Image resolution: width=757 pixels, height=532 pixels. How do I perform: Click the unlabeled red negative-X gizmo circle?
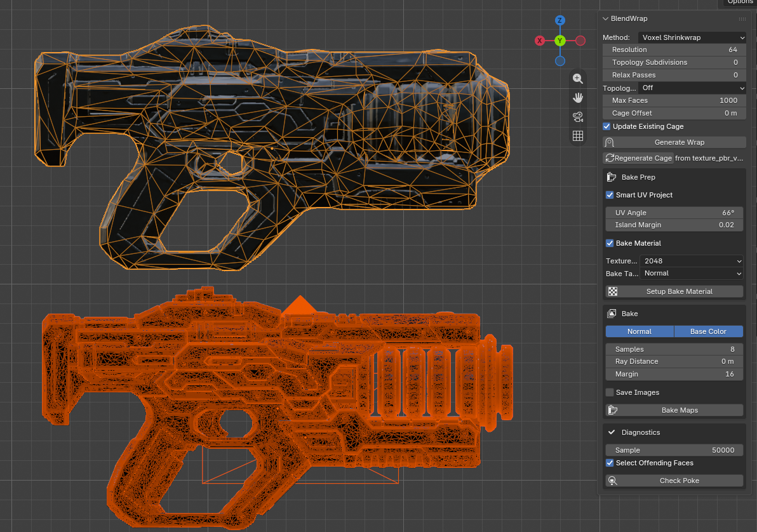coord(580,41)
